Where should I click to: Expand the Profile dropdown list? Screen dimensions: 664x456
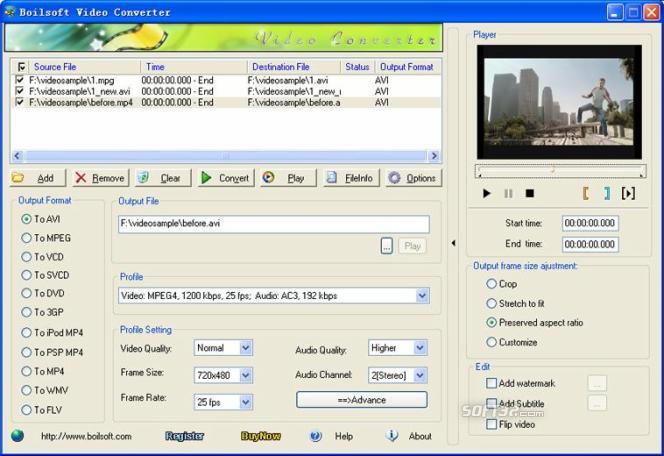(422, 296)
